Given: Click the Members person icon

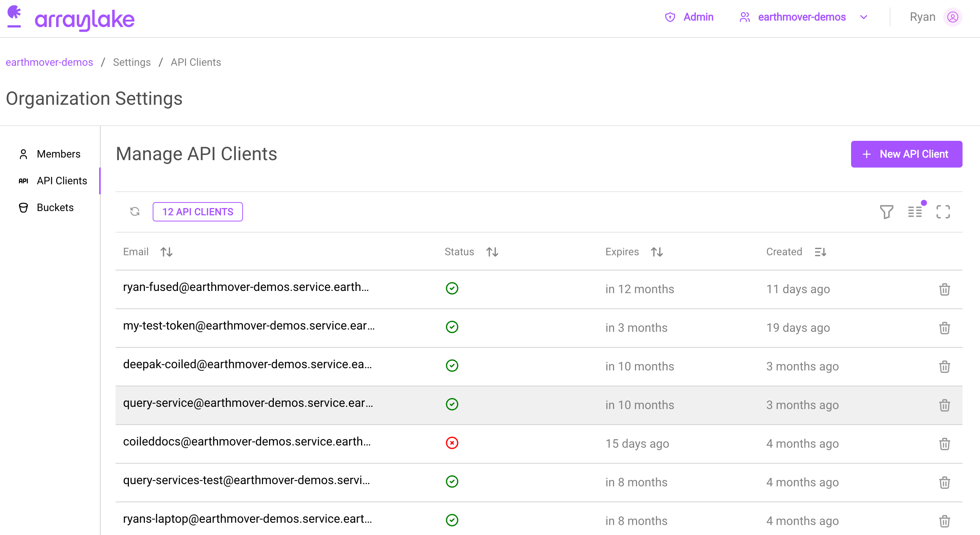Looking at the screenshot, I should click(x=23, y=154).
